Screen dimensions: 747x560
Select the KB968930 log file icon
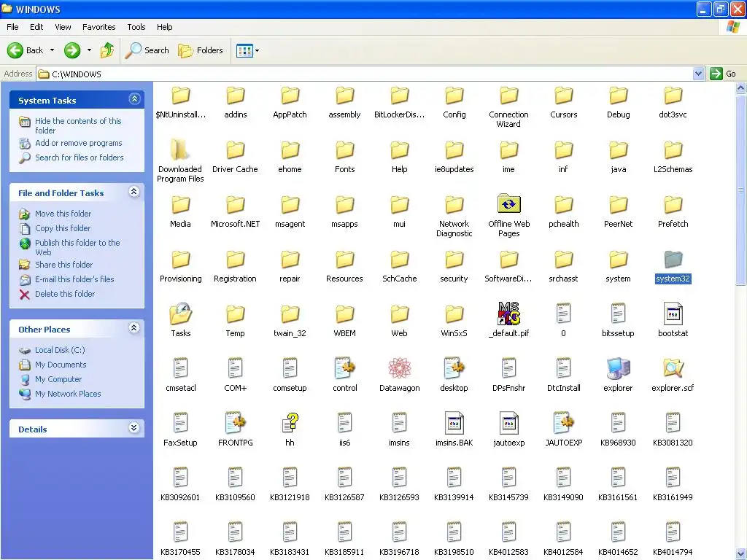pyautogui.click(x=618, y=424)
